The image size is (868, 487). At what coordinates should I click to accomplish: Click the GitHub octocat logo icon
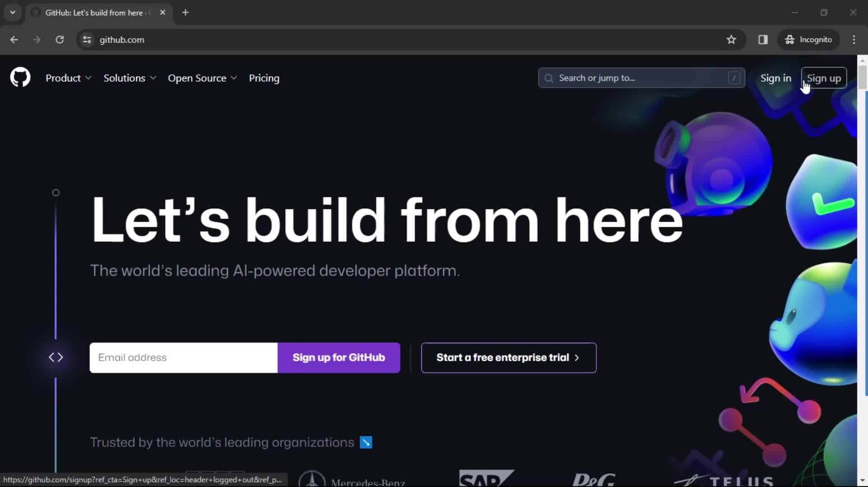point(20,78)
